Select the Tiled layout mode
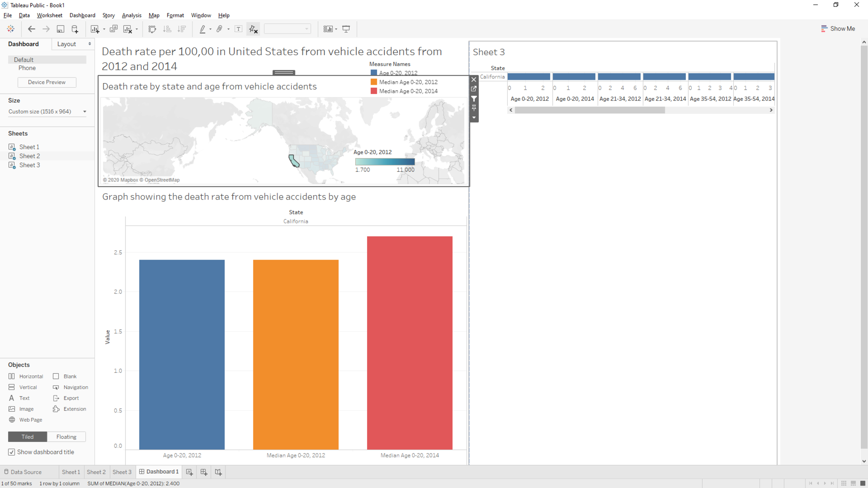The height and width of the screenshot is (488, 868). click(x=28, y=437)
